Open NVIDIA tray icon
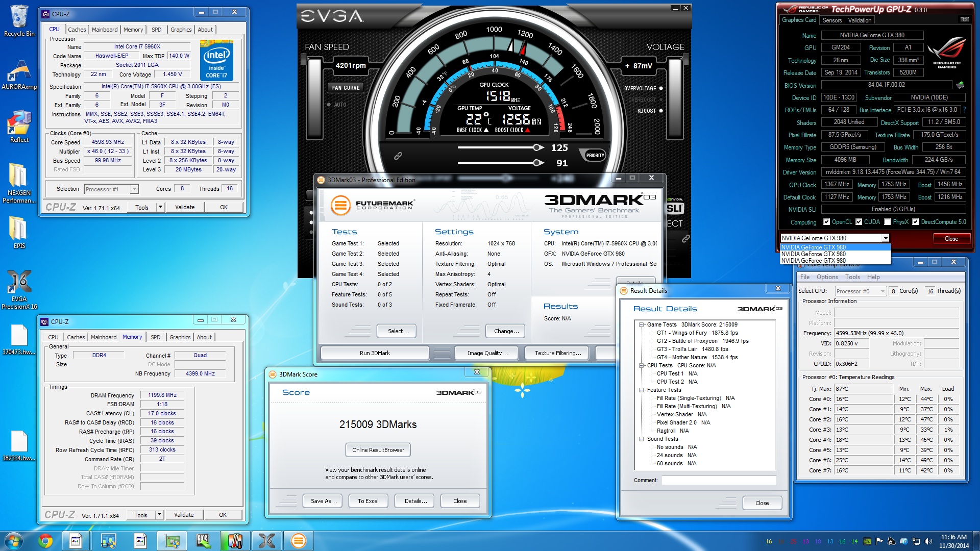Image resolution: width=980 pixels, height=551 pixels. click(867, 541)
